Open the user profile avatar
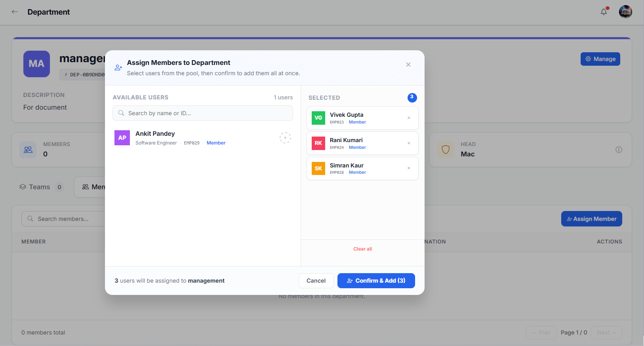Screen dimensions: 644x346 coord(625,12)
